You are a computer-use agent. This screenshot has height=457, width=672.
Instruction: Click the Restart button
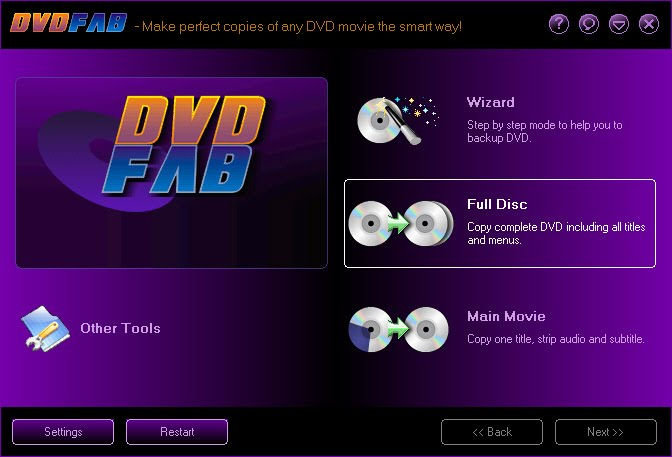click(x=177, y=432)
